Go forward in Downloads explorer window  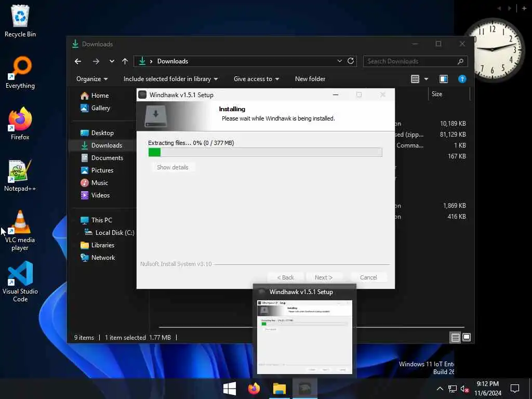96,61
